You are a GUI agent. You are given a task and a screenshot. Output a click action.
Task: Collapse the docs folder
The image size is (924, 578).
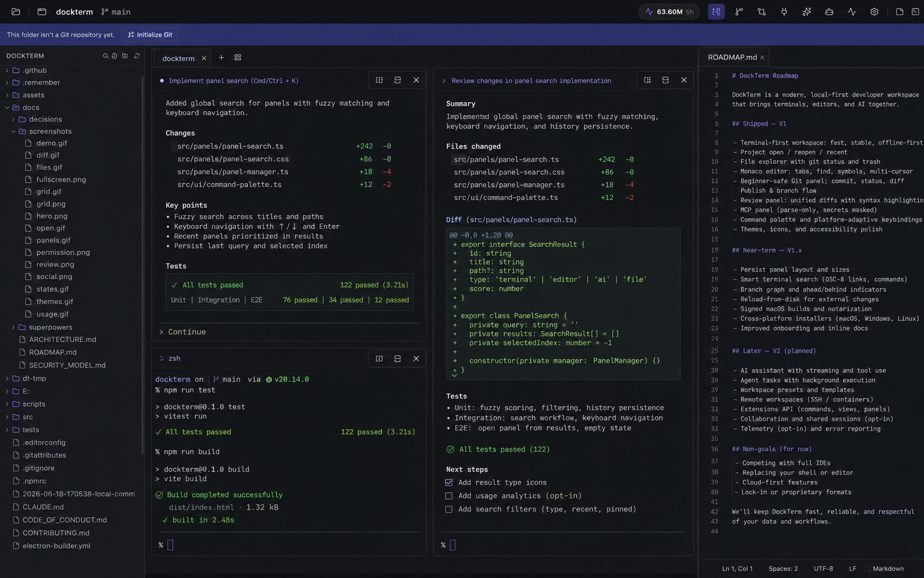[7, 108]
